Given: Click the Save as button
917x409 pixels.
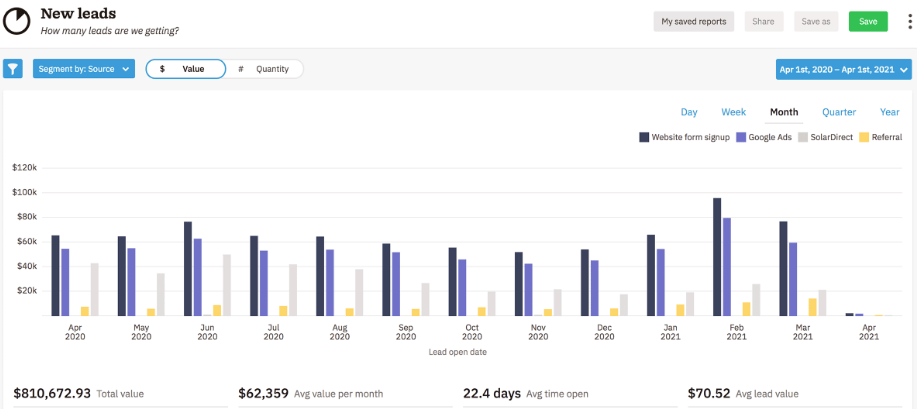Looking at the screenshot, I should tap(816, 21).
